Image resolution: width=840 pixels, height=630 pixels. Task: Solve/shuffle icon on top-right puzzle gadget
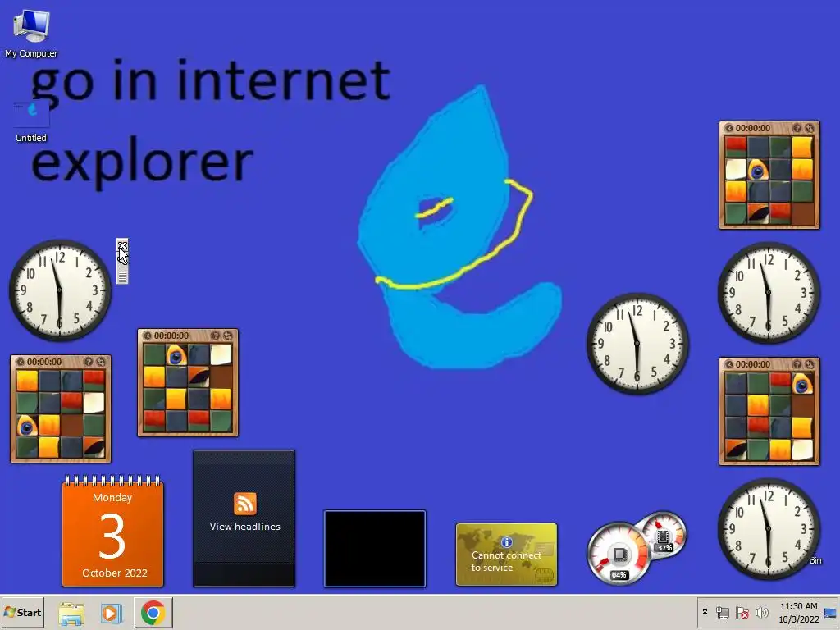[x=809, y=128]
